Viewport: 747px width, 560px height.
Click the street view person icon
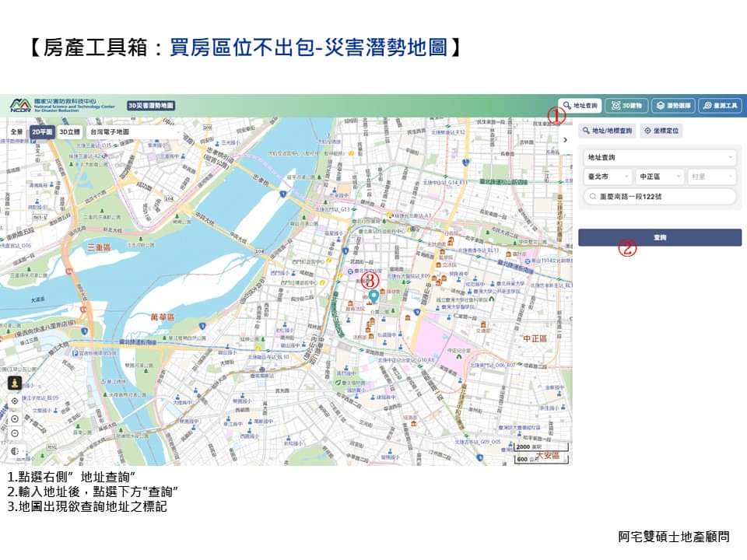click(x=15, y=383)
